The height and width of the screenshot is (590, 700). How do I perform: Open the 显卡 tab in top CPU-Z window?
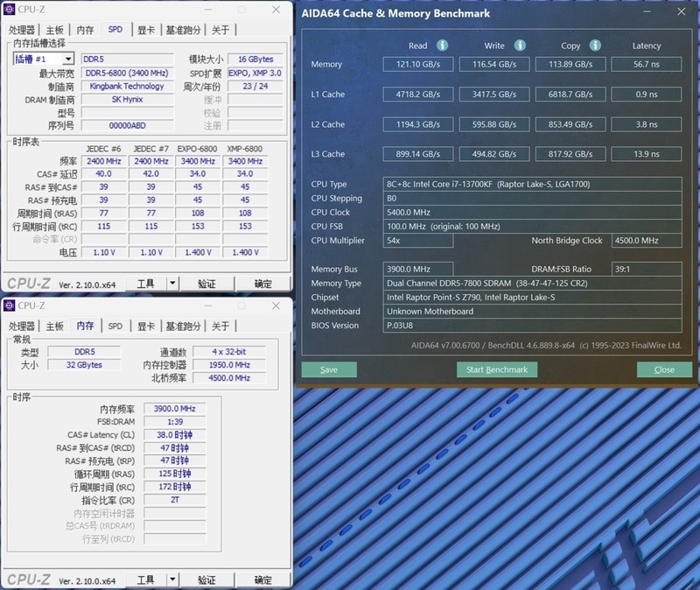click(x=146, y=30)
